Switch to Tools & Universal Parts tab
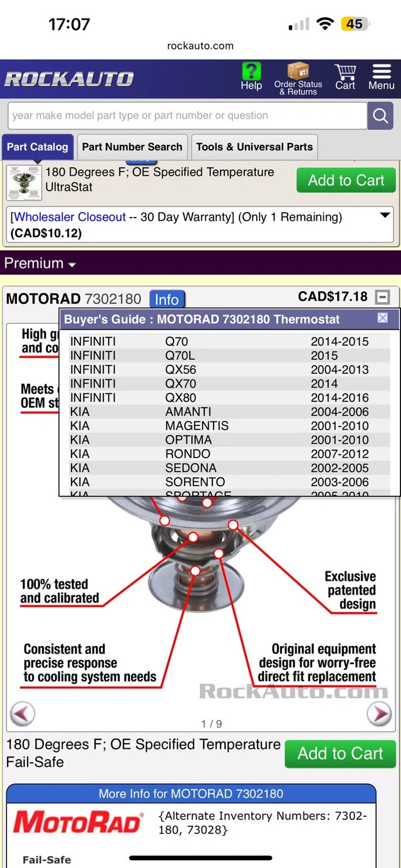This screenshot has height=868, width=401. pyautogui.click(x=254, y=147)
